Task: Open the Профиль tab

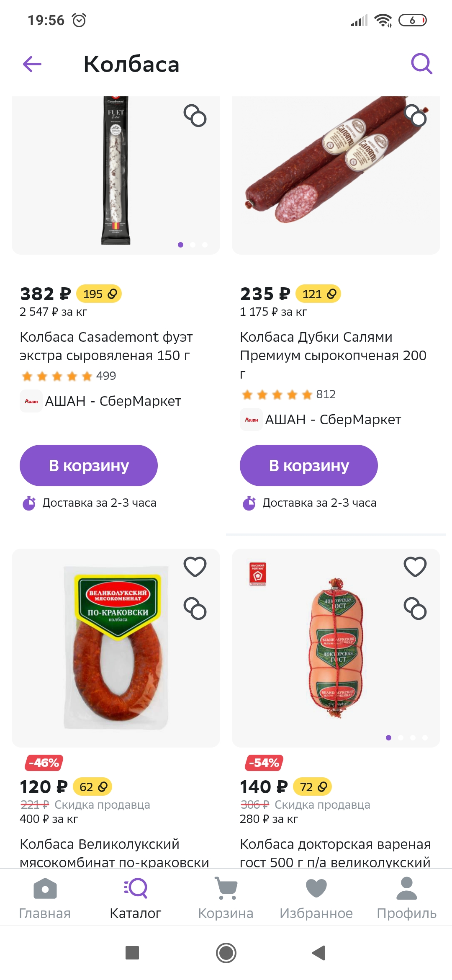Action: (407, 898)
